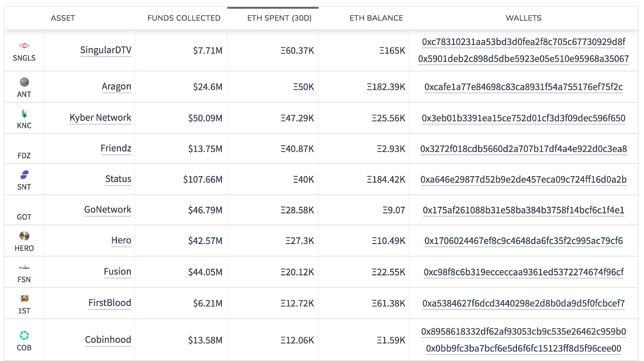Open the SingularDTV asset link

106,50
